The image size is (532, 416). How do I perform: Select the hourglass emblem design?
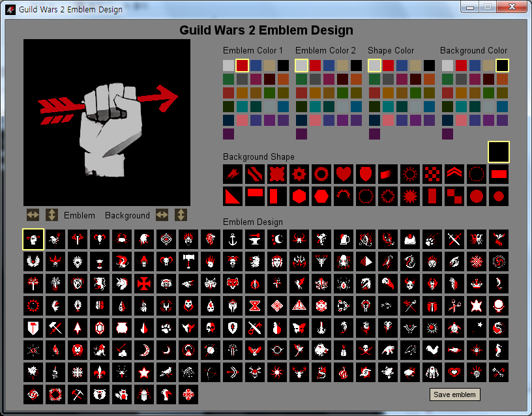[x=255, y=306]
